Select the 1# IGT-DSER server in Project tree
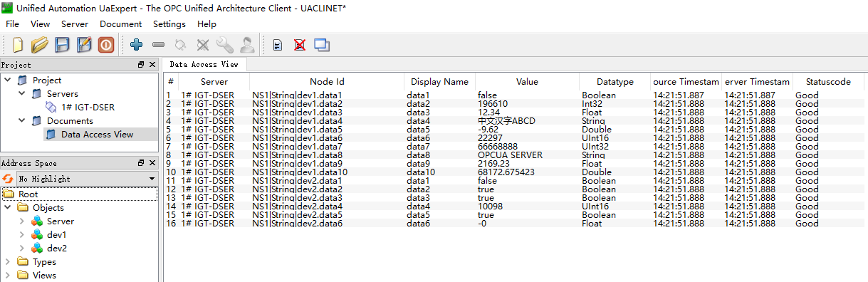868x282 pixels. [88, 107]
